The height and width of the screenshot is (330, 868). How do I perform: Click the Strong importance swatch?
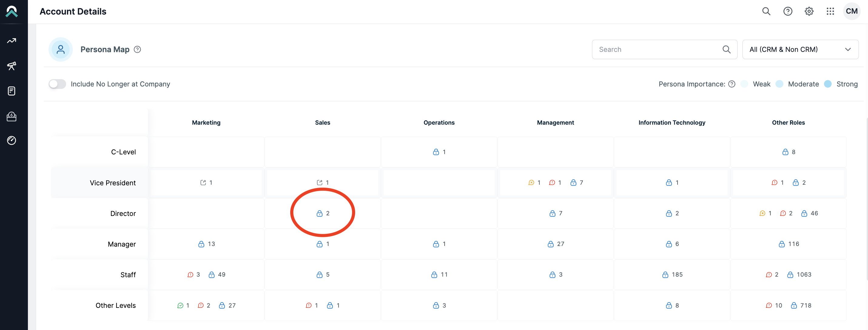(x=828, y=84)
